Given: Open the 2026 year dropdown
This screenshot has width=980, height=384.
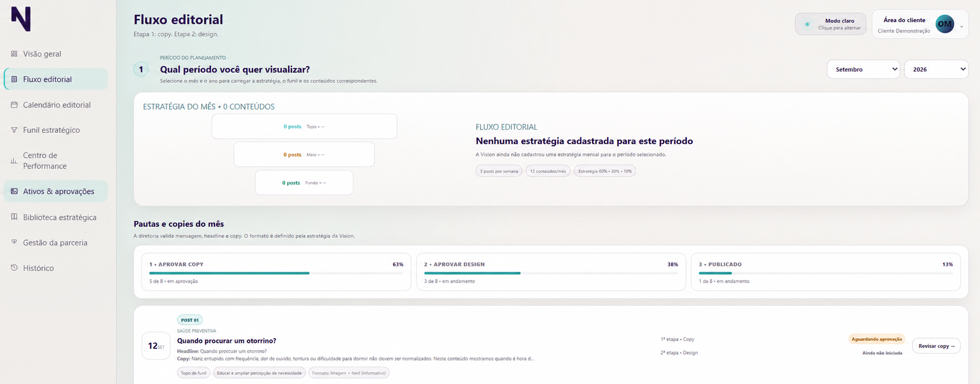Looking at the screenshot, I should coord(936,69).
